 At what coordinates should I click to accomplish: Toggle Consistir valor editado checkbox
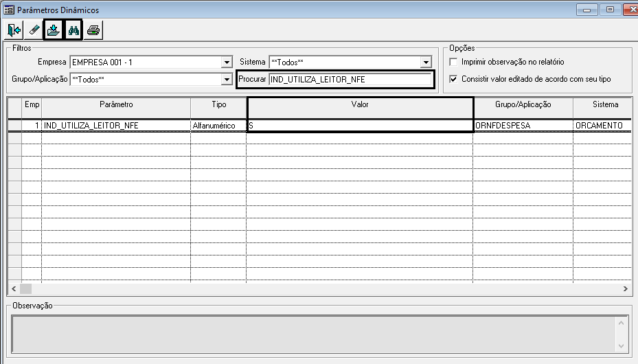coord(453,79)
